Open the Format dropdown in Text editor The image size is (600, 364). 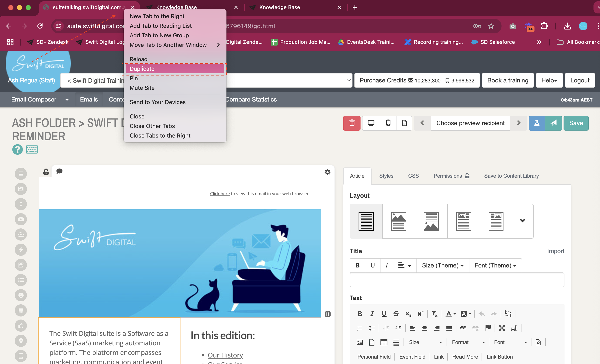468,342
